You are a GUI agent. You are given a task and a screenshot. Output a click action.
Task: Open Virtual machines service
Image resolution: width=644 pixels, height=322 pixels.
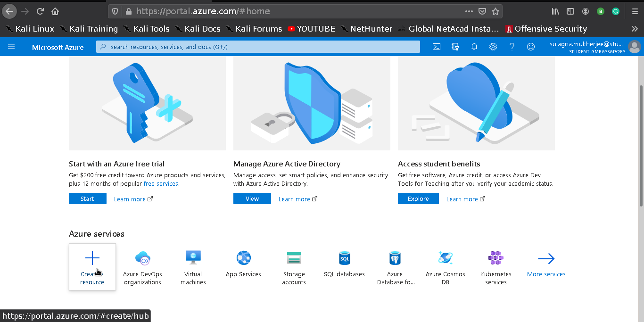tap(193, 268)
